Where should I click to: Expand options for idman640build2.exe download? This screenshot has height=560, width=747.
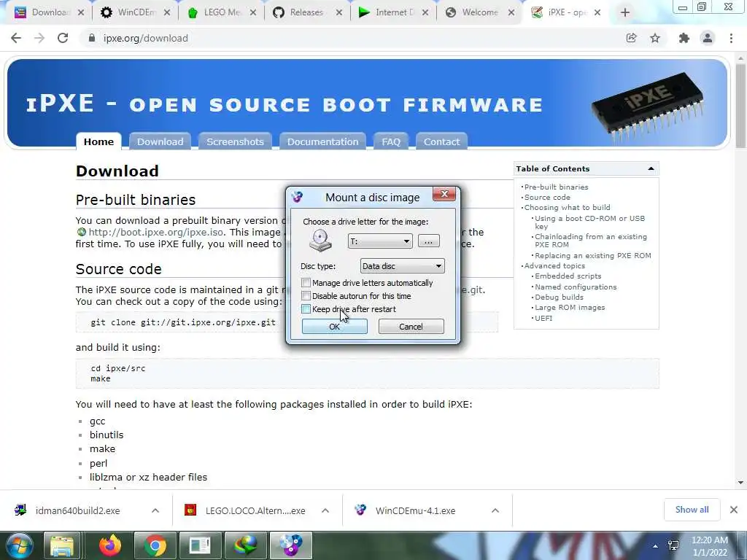click(155, 510)
